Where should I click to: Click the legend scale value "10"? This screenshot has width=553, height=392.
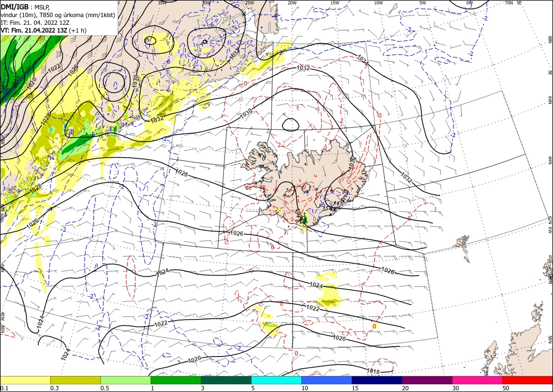pyautogui.click(x=305, y=388)
